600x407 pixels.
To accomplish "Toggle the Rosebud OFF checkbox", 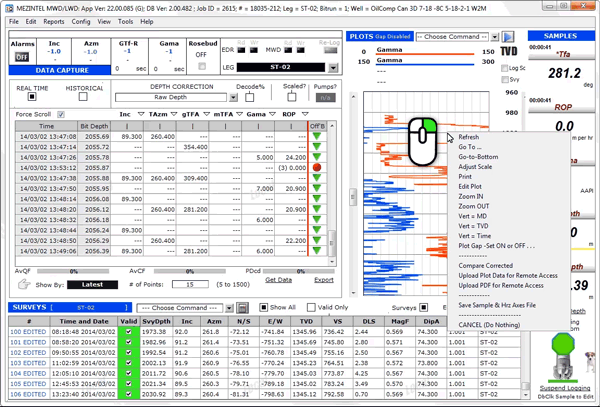I will click(x=202, y=66).
